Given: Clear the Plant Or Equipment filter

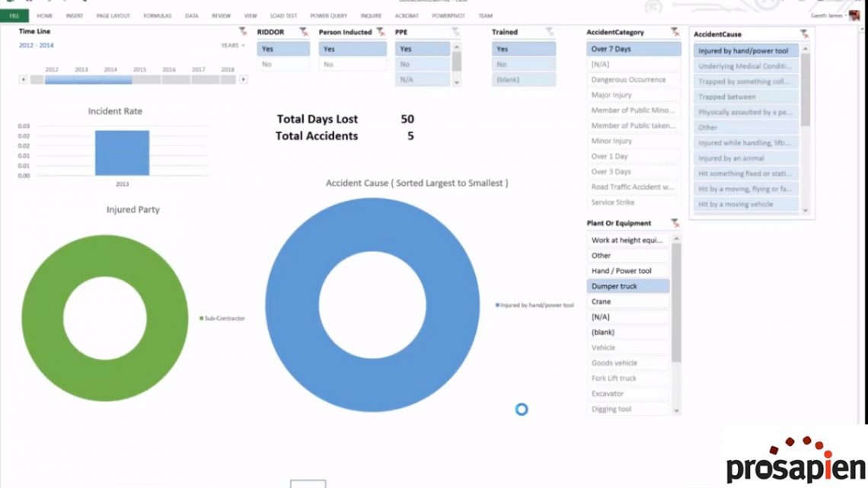Looking at the screenshot, I should point(675,223).
